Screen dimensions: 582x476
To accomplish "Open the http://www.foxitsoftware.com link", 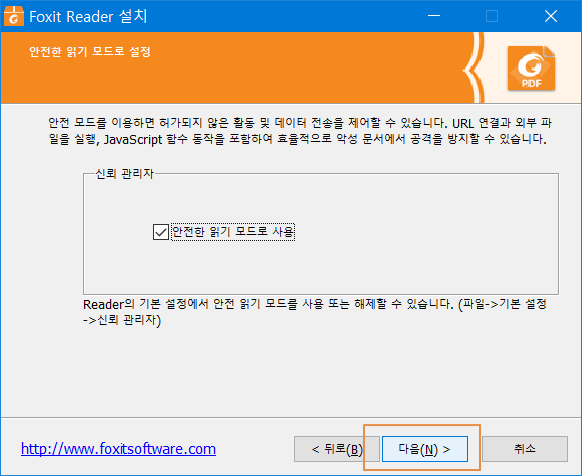I will 118,449.
